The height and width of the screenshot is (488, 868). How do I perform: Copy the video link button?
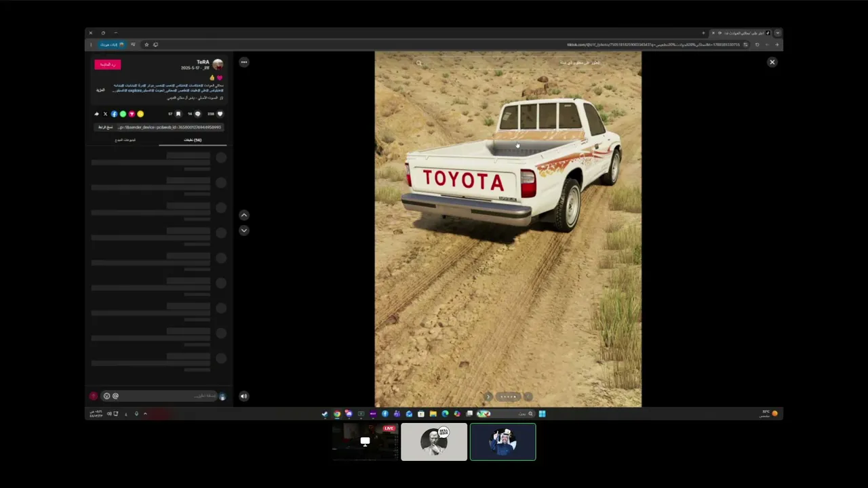coord(106,127)
